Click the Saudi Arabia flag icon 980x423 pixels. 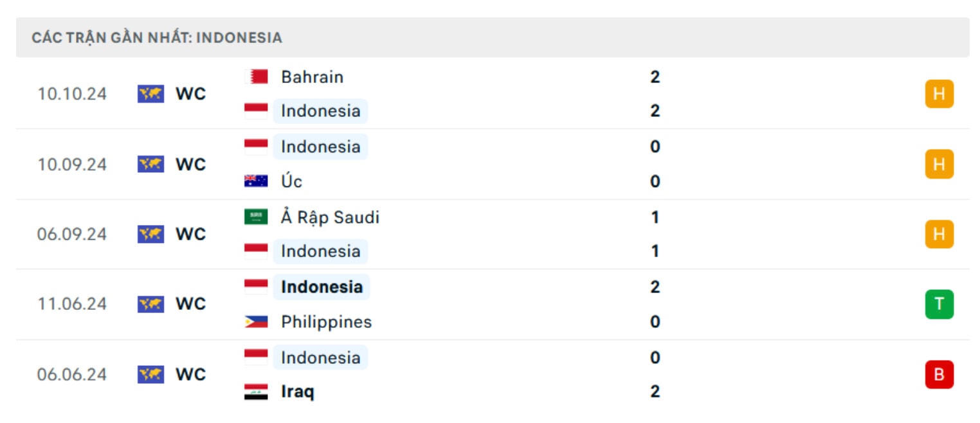click(x=256, y=217)
